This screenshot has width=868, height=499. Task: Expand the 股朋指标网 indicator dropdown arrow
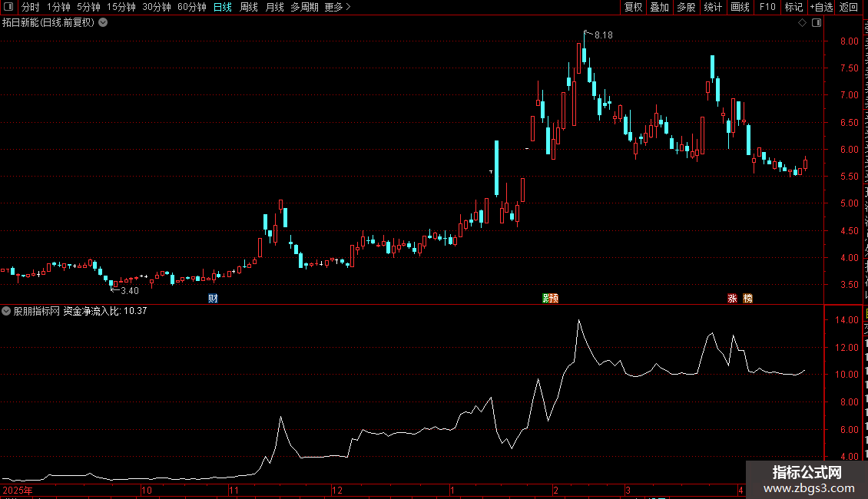click(6, 311)
